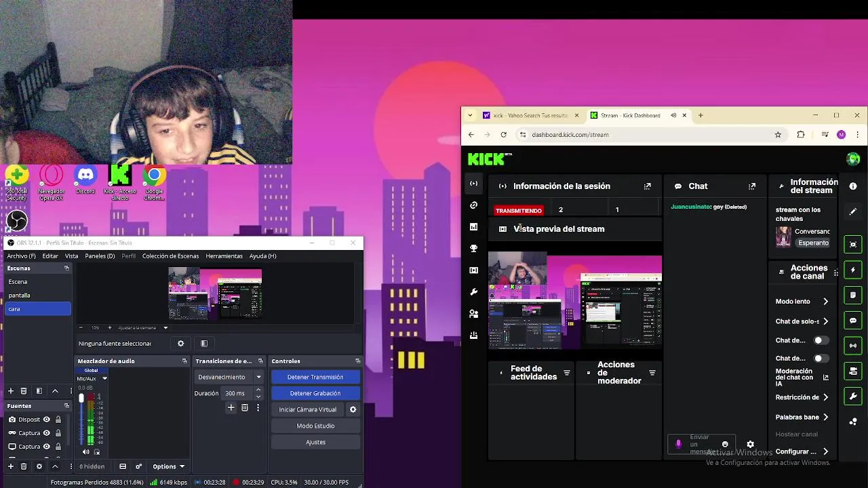Pop out the Chat panel in Kick
The width and height of the screenshot is (868, 488).
point(752,186)
